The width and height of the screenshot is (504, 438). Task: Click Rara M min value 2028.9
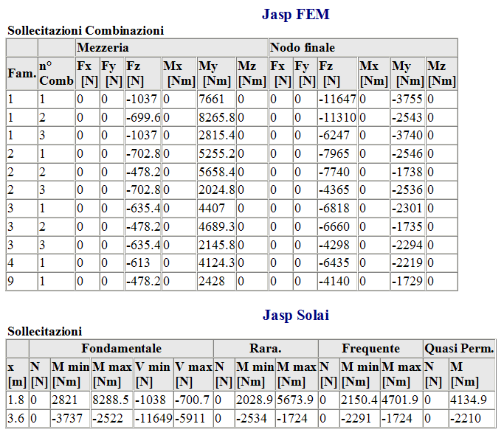255,400
